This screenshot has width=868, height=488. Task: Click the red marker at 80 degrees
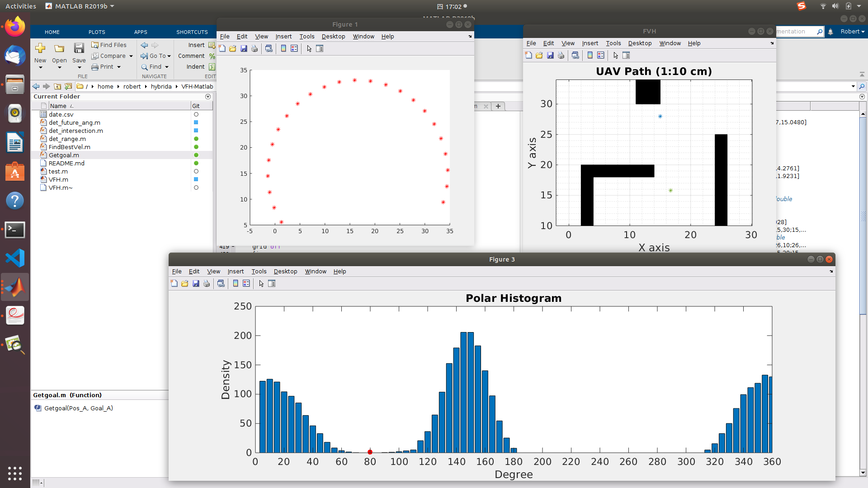click(x=370, y=452)
